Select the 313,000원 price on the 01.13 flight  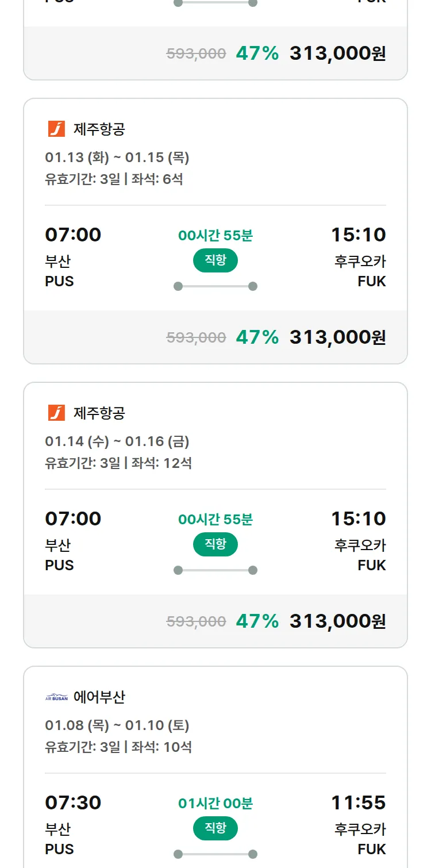click(x=337, y=337)
